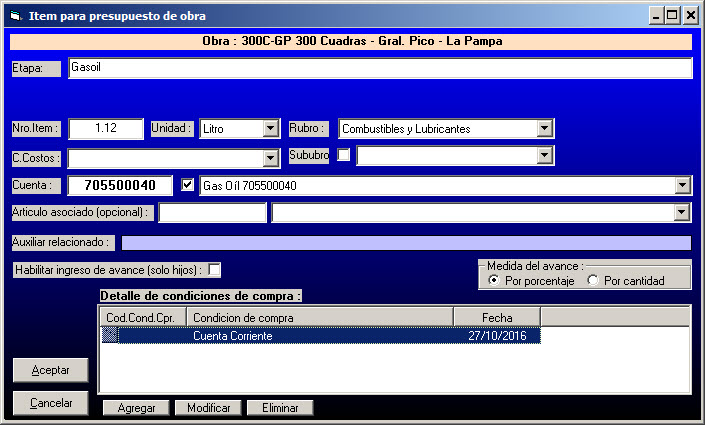Expand the Rubro dropdown list
The image size is (705, 425).
coord(544,128)
